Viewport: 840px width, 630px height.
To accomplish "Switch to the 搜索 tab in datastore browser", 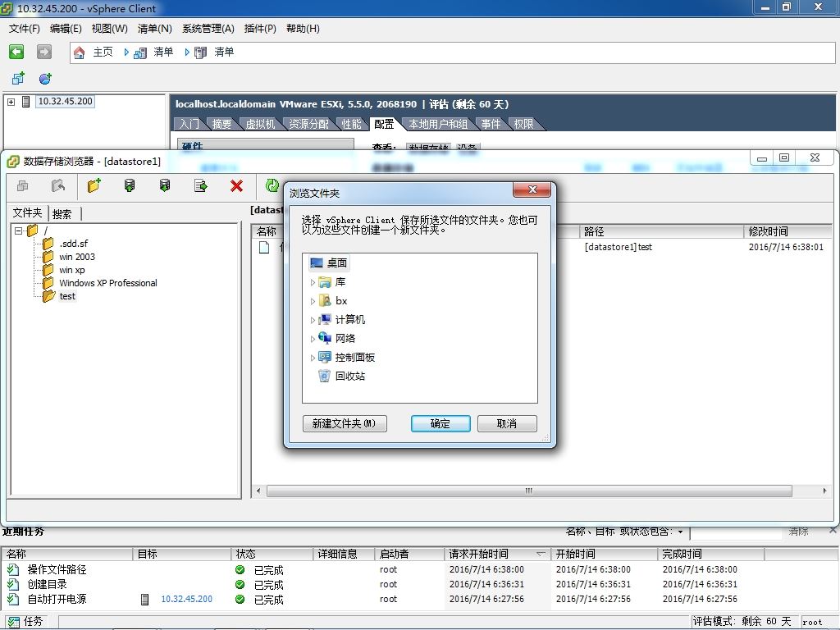I will (x=62, y=214).
